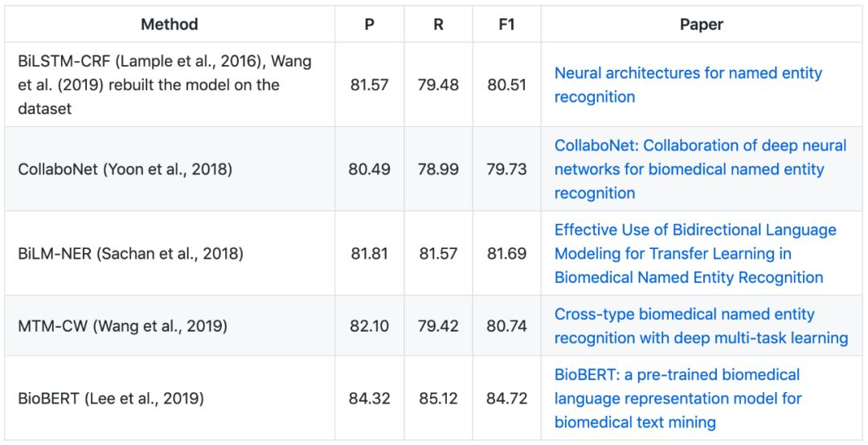
Task: Click BioBERT's F1 score 84.72
Action: pos(506,398)
